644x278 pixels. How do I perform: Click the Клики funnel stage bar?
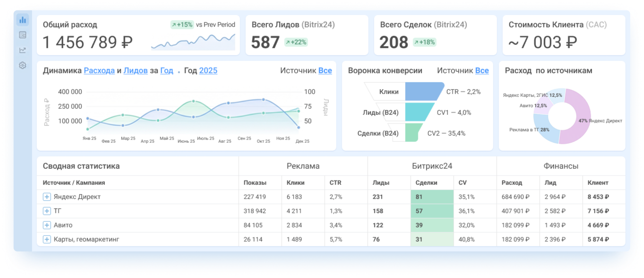click(x=424, y=92)
